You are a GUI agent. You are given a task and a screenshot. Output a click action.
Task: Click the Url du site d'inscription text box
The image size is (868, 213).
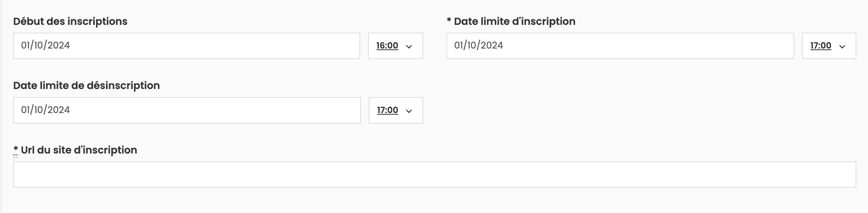[434, 175]
